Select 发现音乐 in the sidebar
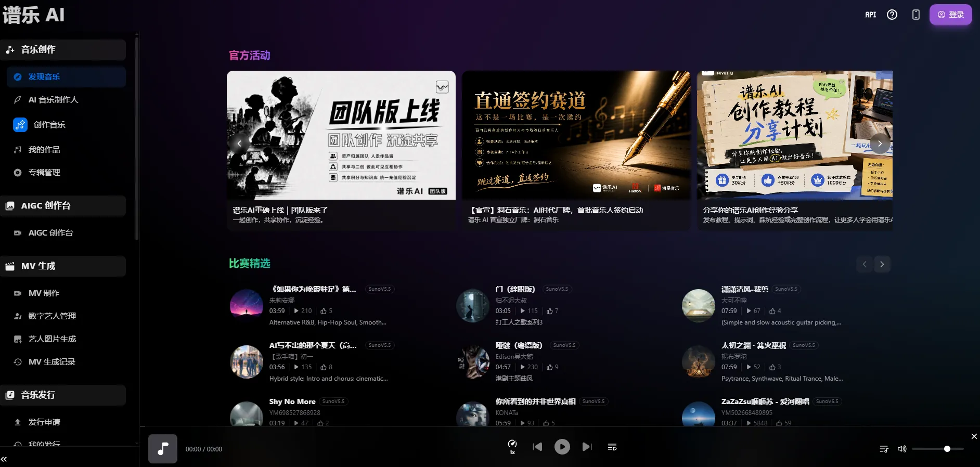Viewport: 980px width, 467px height. [x=66, y=77]
